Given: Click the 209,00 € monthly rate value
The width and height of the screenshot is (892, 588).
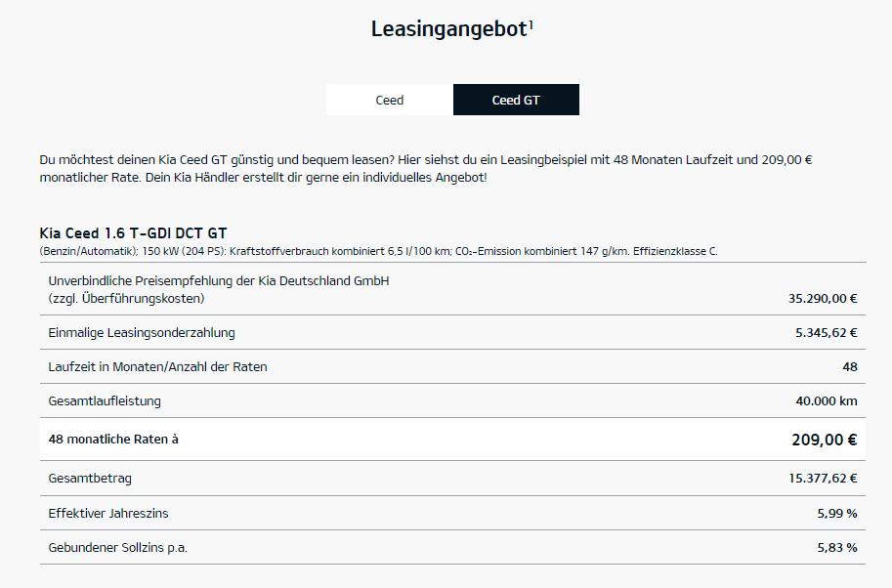Looking at the screenshot, I should 824,440.
